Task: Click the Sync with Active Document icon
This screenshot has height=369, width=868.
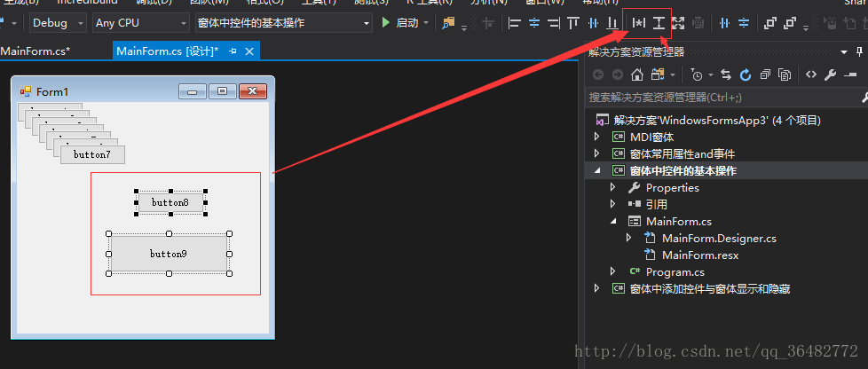Action: 726,75
